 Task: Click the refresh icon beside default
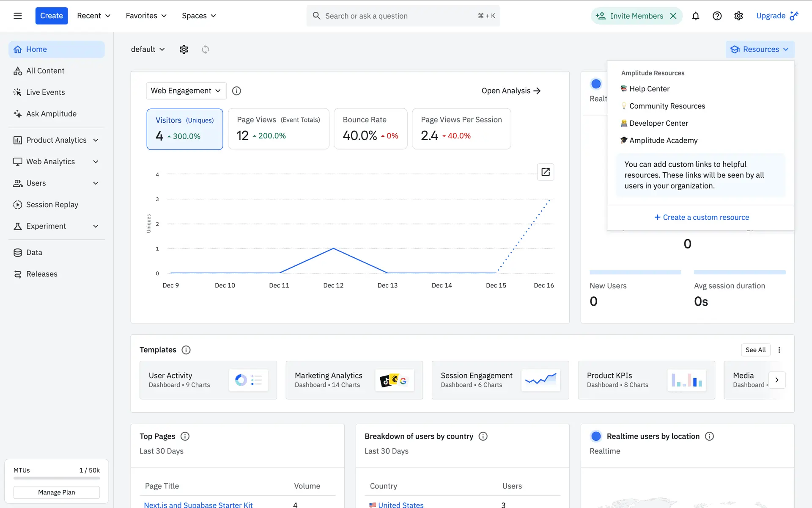pyautogui.click(x=205, y=50)
